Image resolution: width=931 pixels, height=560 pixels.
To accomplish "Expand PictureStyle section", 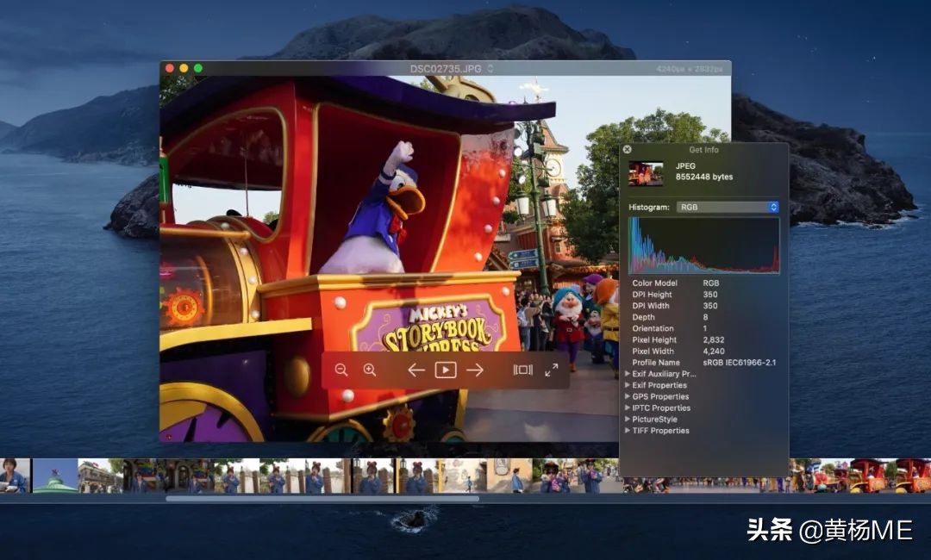I will (x=628, y=419).
